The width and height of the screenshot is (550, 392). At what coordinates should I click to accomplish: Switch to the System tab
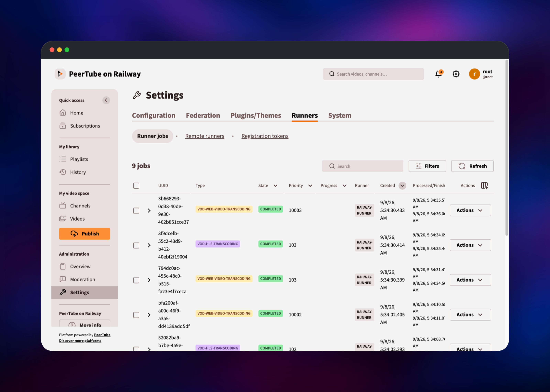(339, 115)
